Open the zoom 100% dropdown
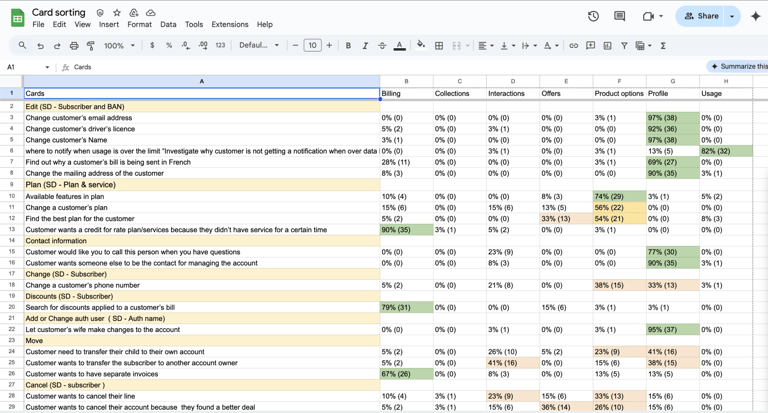The height and width of the screenshot is (413, 768). (x=119, y=46)
